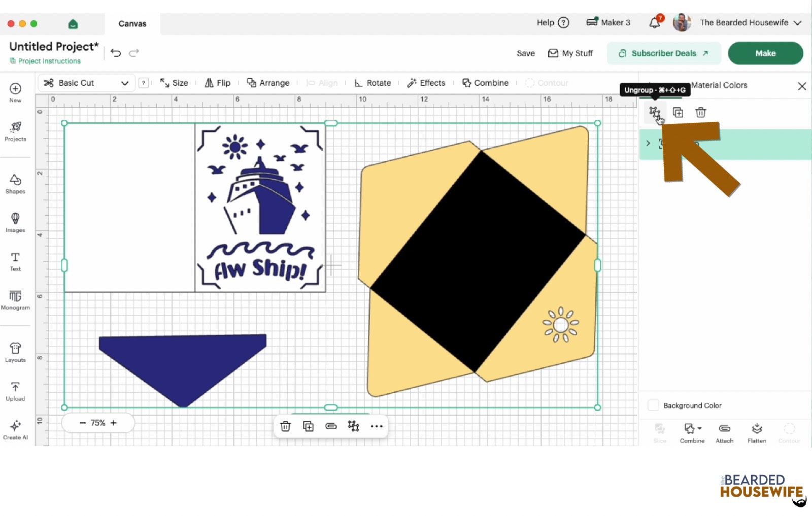Click the green Make button

765,53
